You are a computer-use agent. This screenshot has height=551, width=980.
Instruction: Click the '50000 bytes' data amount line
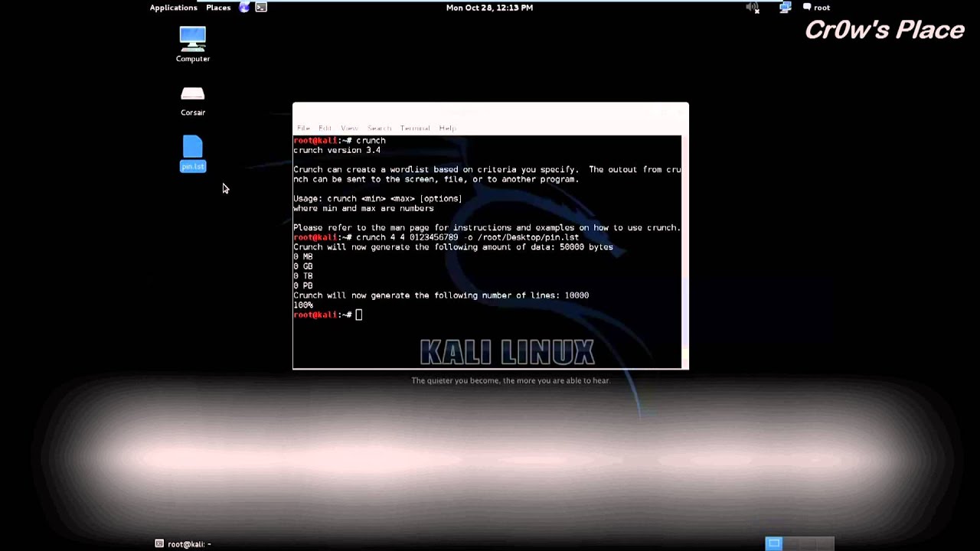pos(453,247)
